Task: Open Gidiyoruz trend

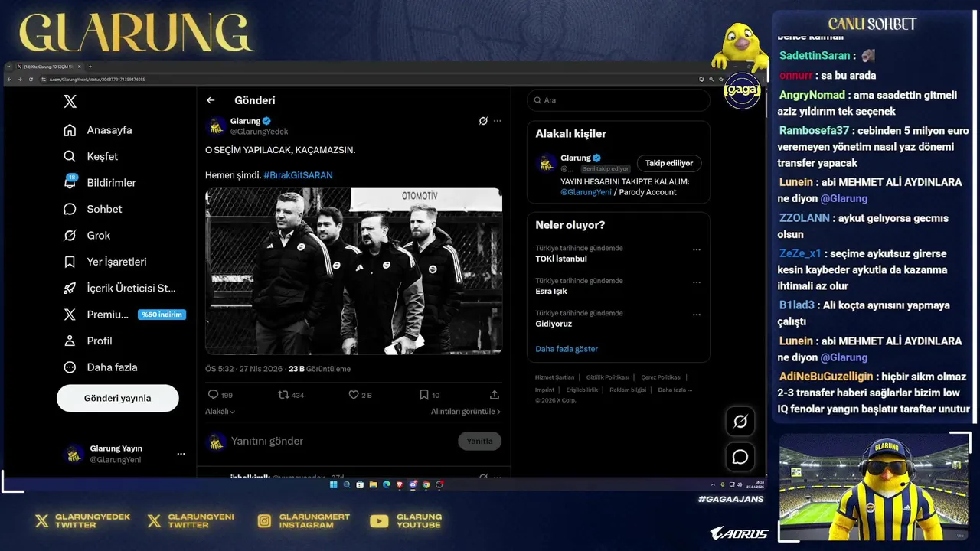Action: point(554,324)
